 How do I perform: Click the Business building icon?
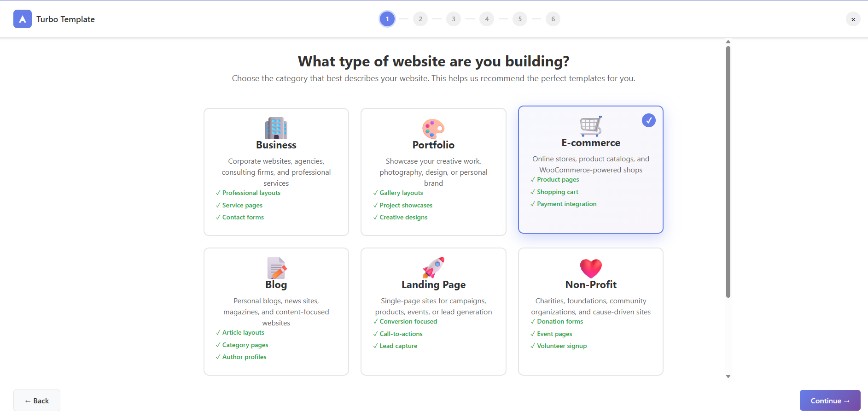pos(276,128)
